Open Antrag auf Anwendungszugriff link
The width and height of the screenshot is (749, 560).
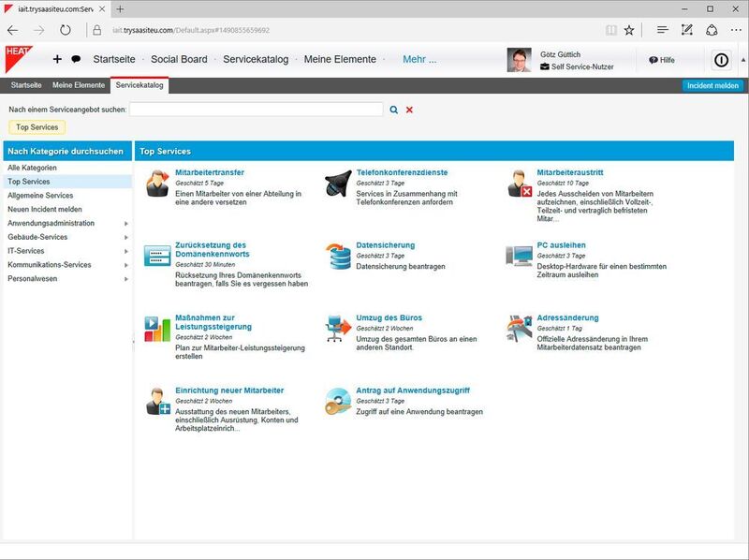tap(413, 391)
